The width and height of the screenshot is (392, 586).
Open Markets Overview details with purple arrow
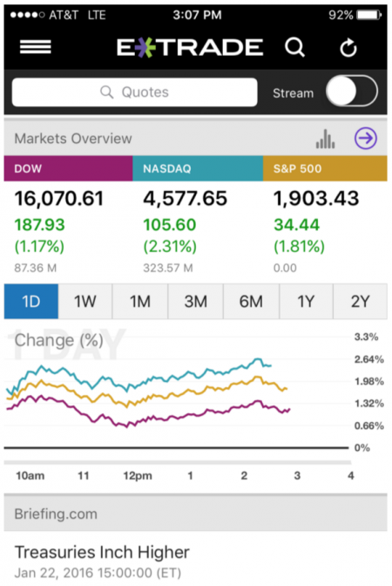coord(366,139)
